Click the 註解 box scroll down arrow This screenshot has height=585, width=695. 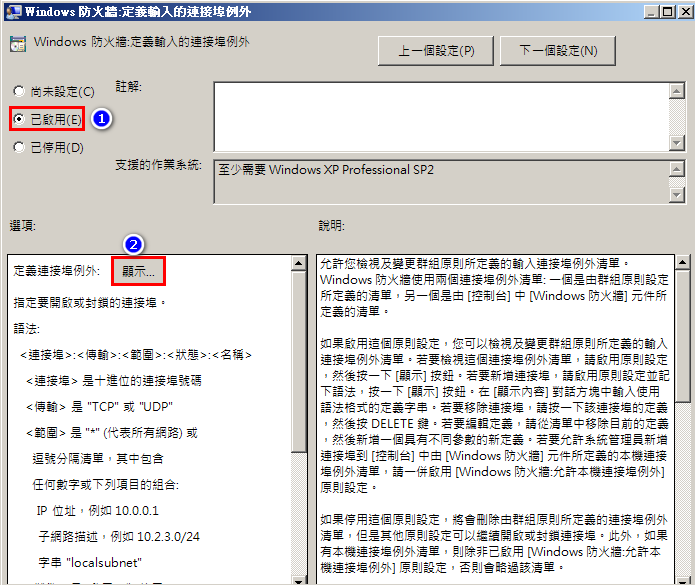tap(676, 143)
